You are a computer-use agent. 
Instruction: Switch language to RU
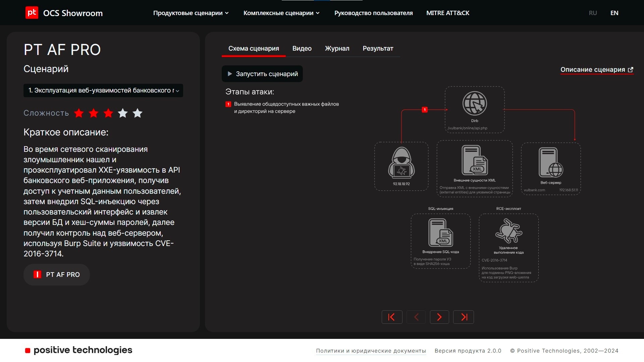point(593,13)
